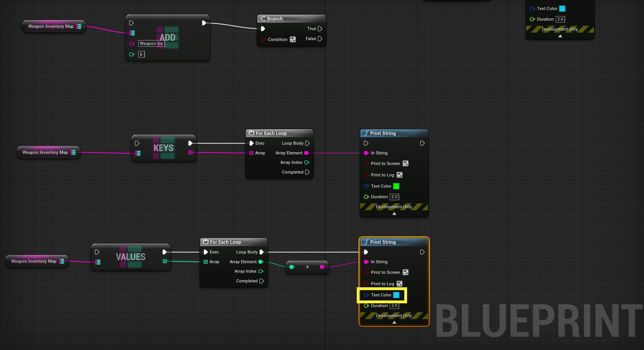Image resolution: width=644 pixels, height=350 pixels.
Task: Click the Branch node's False exec pin
Action: [320, 39]
